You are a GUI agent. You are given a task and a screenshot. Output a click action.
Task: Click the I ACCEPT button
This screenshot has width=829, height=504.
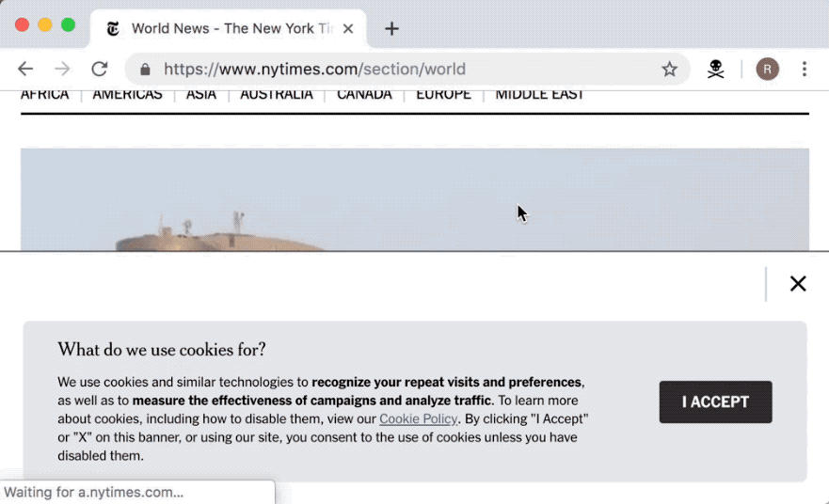pyautogui.click(x=715, y=402)
